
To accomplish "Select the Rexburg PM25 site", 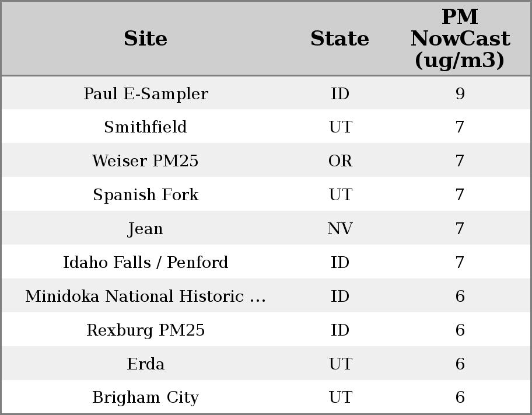I will pos(145,330).
